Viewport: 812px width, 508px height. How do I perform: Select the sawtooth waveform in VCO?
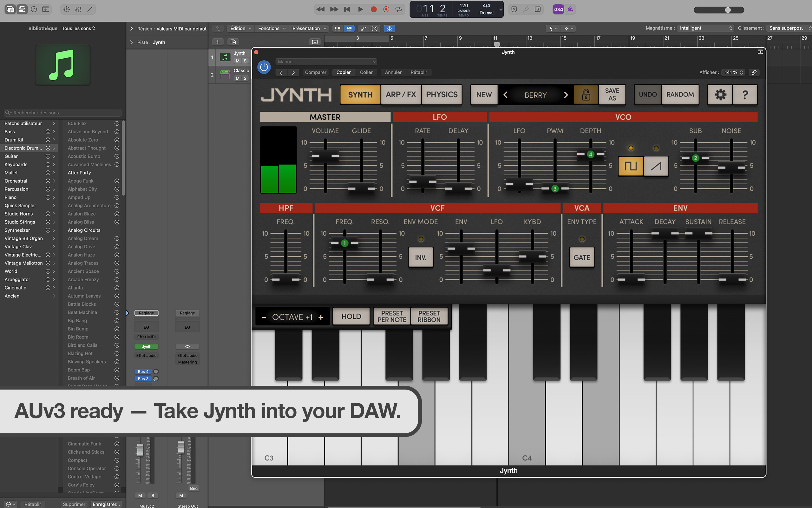click(x=656, y=166)
